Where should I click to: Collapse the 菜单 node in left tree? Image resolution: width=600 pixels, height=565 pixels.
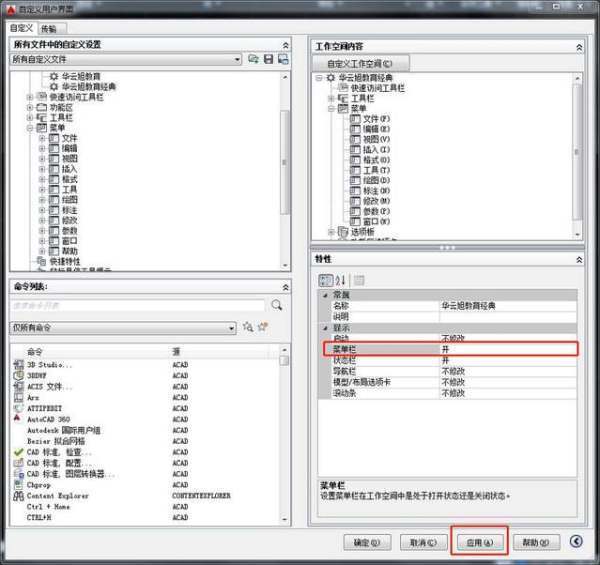[29, 128]
